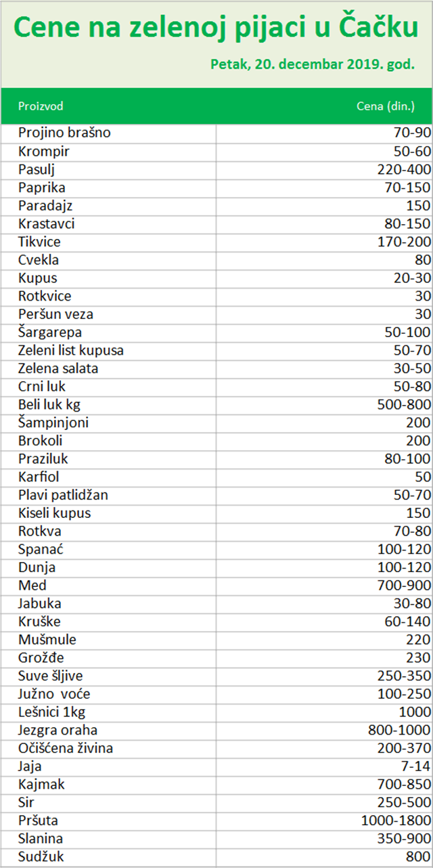Select the 'Beli luk kg' price 500-800
This screenshot has height=868, width=433.
point(404,405)
